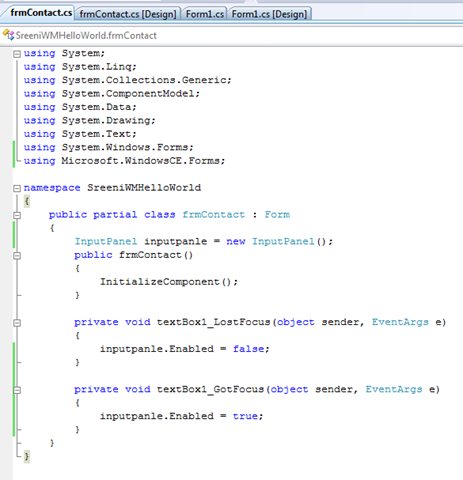This screenshot has width=463, height=480.
Task: Collapse the using directives block
Action: (17, 54)
